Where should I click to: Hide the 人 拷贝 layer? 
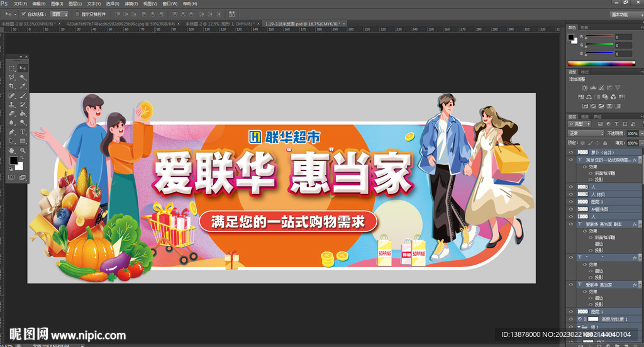570,194
